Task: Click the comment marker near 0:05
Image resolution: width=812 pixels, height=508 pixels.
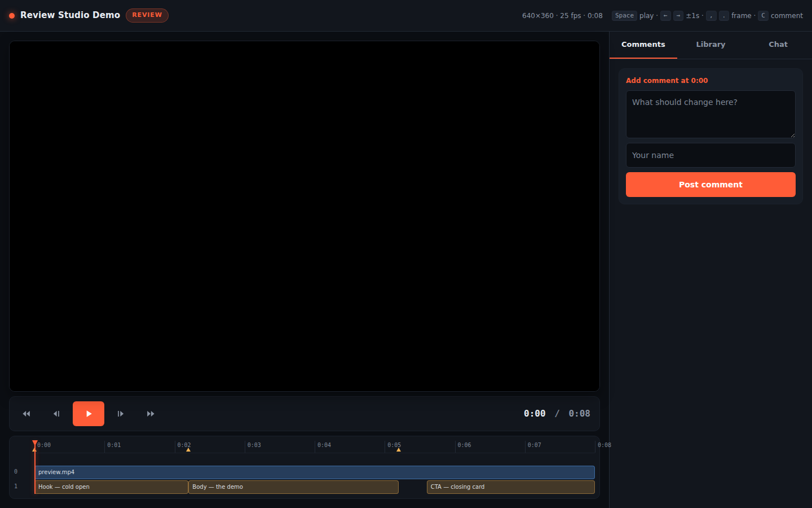Action: [x=399, y=450]
